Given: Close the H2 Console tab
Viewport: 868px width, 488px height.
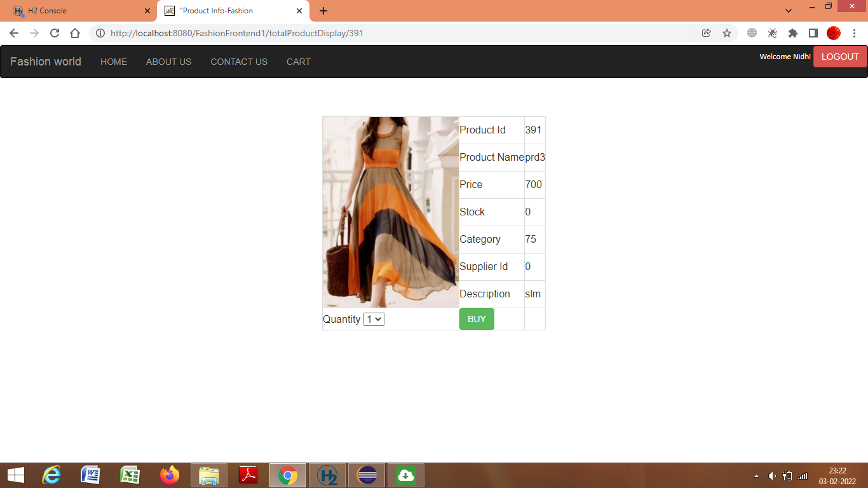Looking at the screenshot, I should (147, 11).
